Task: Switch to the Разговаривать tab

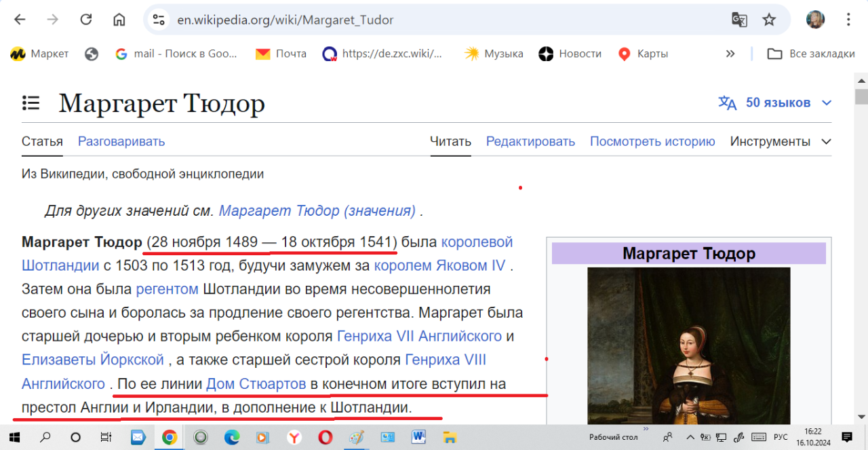Action: tap(121, 142)
